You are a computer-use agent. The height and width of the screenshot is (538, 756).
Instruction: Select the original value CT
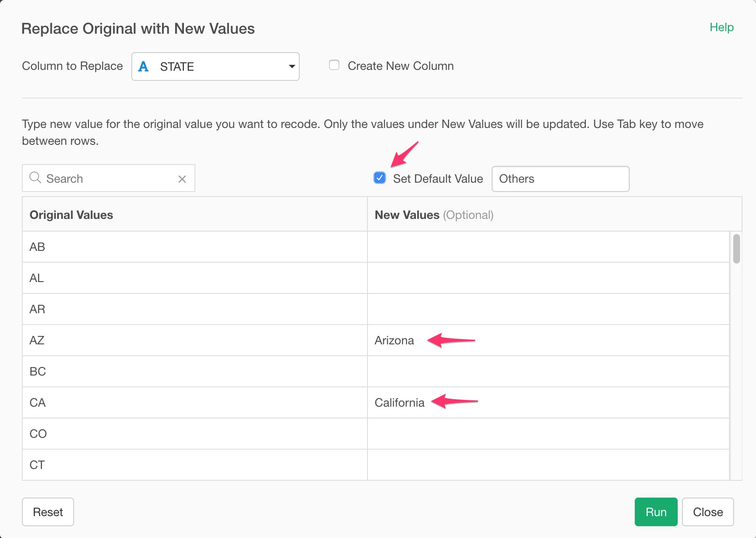[x=195, y=465]
